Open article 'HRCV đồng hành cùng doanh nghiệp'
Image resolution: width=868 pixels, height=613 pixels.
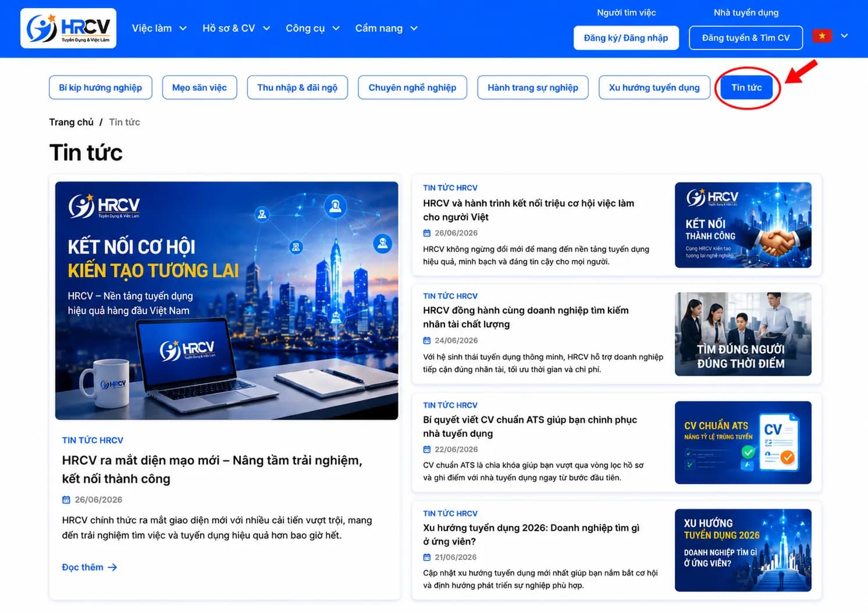(x=526, y=317)
